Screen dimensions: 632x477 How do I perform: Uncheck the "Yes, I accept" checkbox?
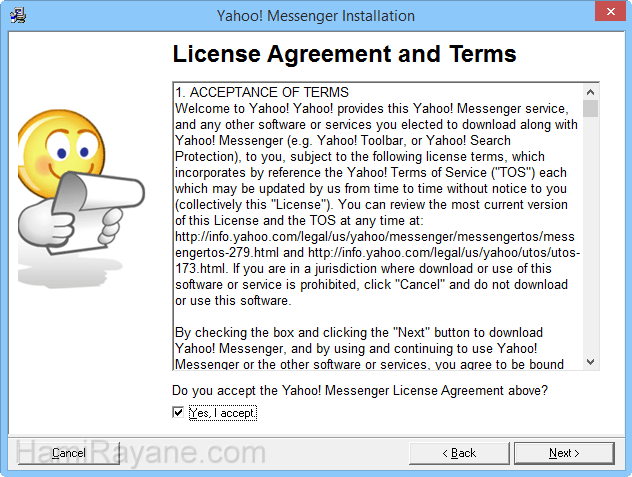(x=178, y=412)
